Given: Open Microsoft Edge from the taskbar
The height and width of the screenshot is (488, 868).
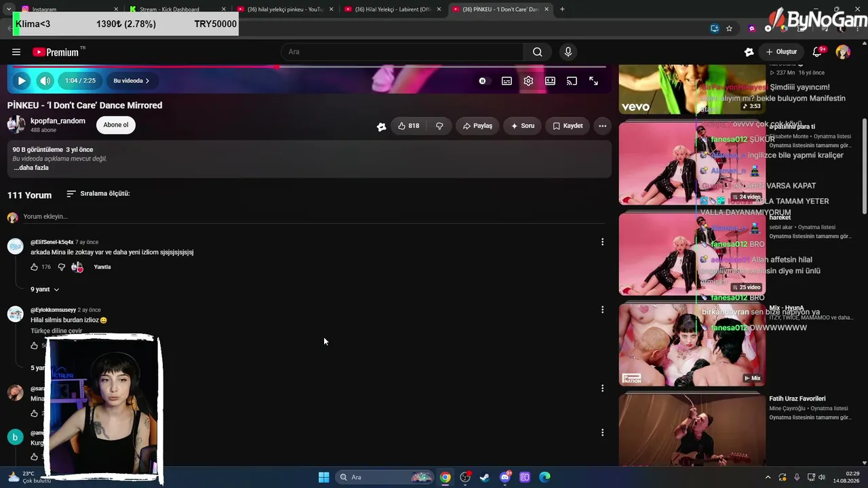Looking at the screenshot, I should click(x=545, y=477).
